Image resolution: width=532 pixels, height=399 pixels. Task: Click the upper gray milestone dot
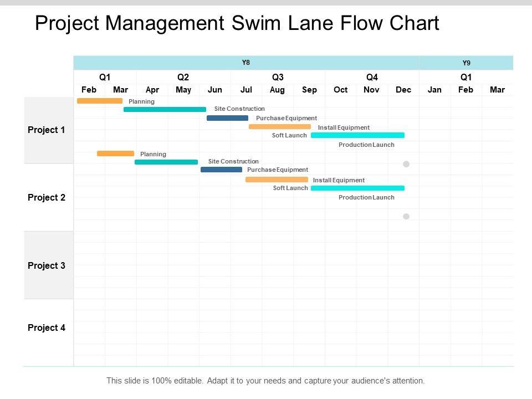[406, 164]
